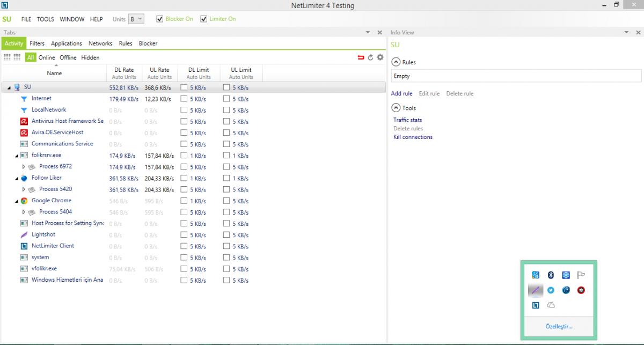The height and width of the screenshot is (345, 644).
Task: Expand Process 5404 node
Action: click(24, 212)
